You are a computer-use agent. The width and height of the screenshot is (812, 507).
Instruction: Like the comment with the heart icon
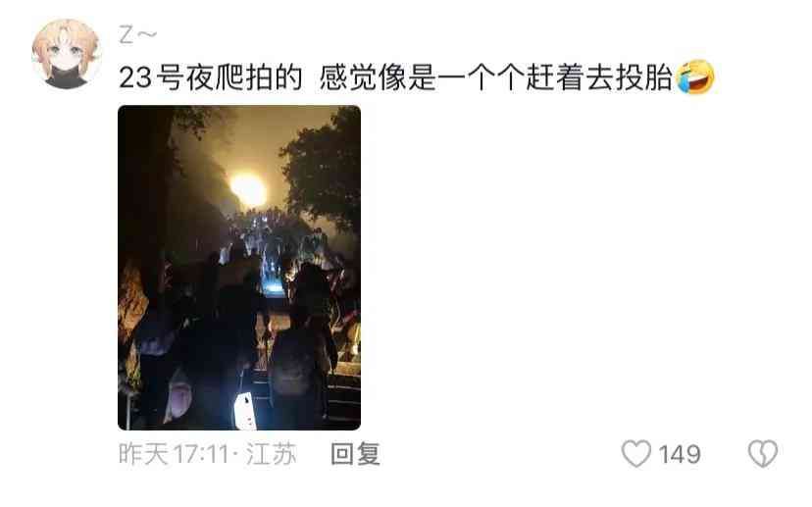[635, 454]
